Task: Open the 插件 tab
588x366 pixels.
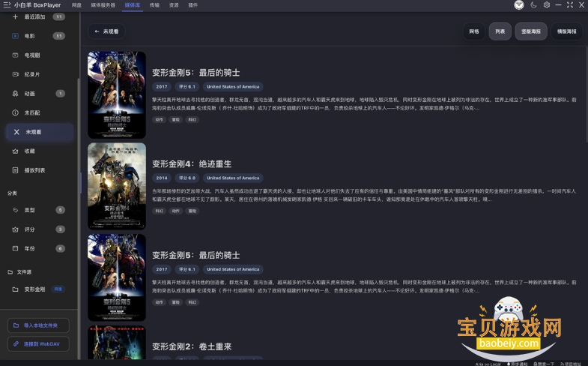Action: click(193, 5)
